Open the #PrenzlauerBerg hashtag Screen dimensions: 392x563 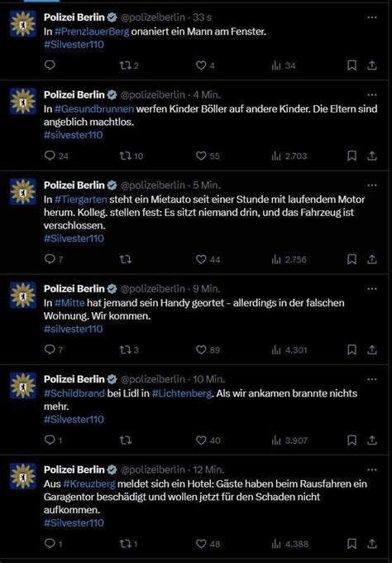click(x=92, y=31)
